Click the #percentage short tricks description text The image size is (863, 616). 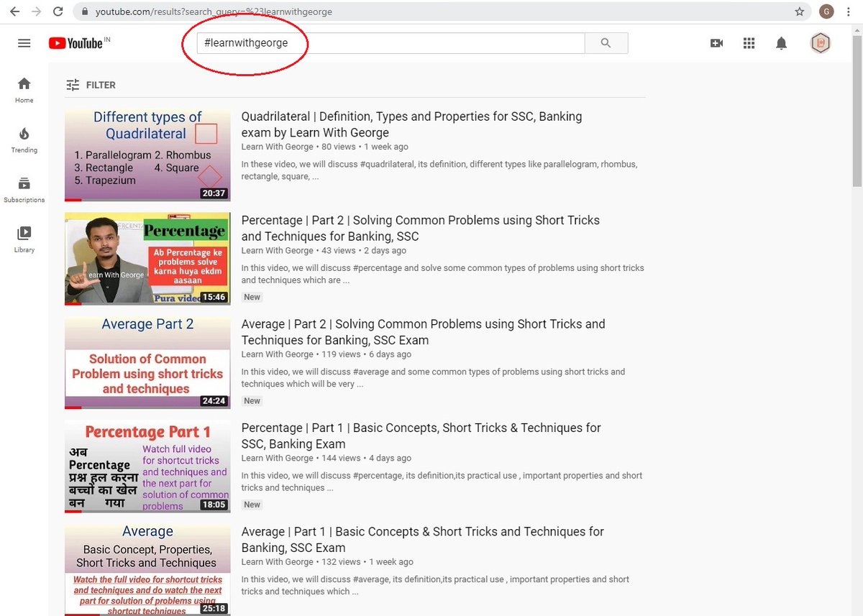[x=443, y=274]
